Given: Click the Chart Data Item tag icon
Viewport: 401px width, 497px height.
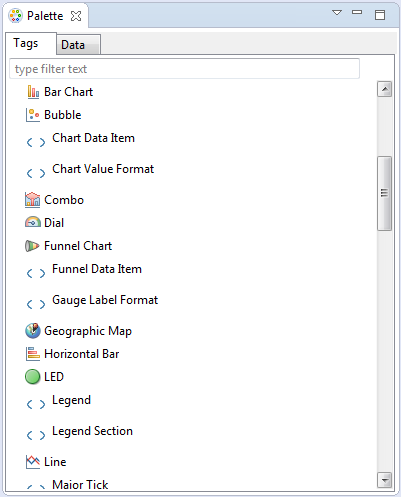Looking at the screenshot, I should 36,142.
